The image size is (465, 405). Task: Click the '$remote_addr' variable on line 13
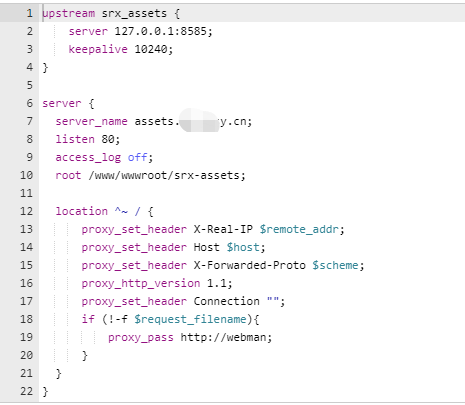click(x=299, y=229)
